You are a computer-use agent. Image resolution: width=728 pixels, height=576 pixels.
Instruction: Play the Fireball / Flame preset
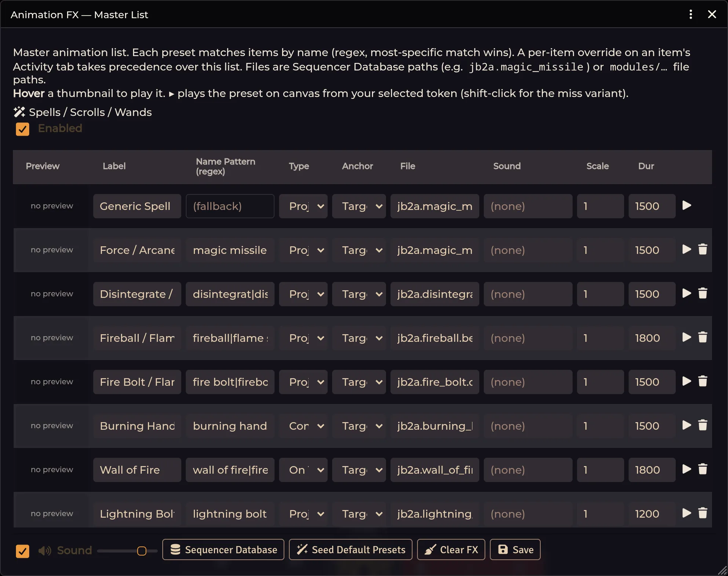[x=687, y=338]
